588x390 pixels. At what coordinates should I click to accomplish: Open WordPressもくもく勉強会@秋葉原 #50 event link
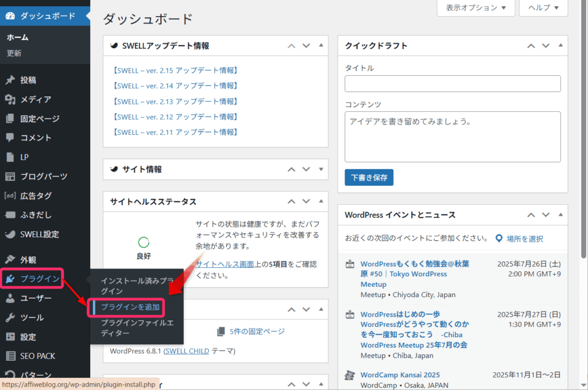415,274
